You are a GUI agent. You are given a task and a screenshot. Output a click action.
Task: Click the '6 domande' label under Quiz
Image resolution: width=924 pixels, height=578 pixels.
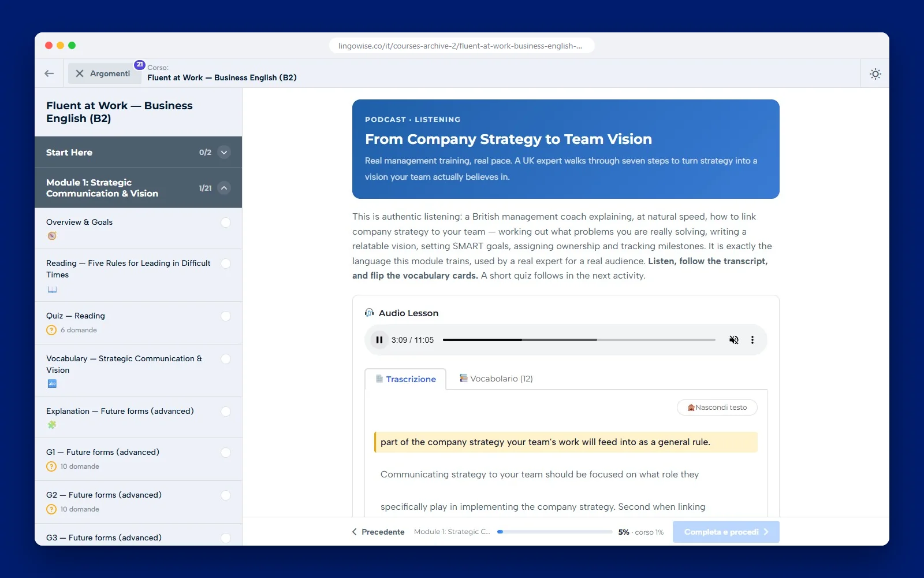click(79, 330)
